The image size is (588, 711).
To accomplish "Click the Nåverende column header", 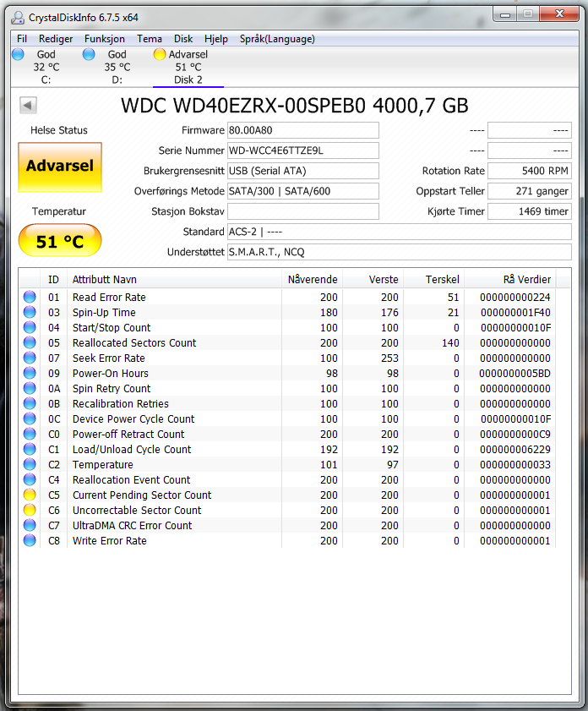I will (x=312, y=279).
